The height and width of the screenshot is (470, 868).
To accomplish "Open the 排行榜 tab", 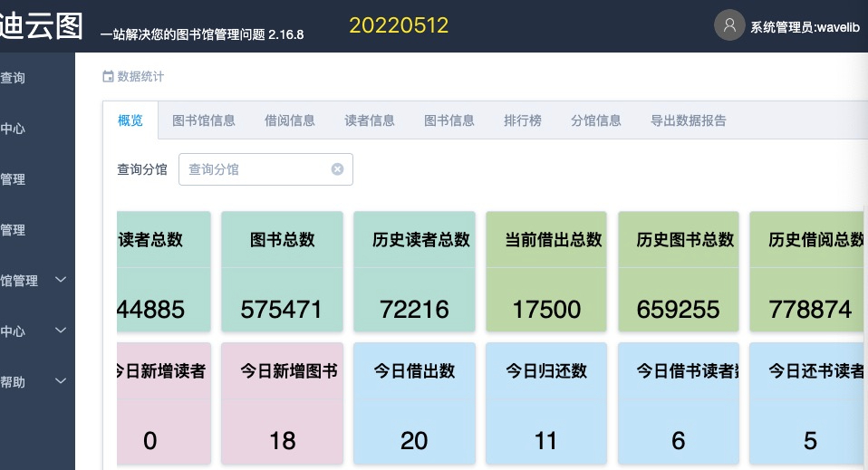I will click(x=523, y=120).
